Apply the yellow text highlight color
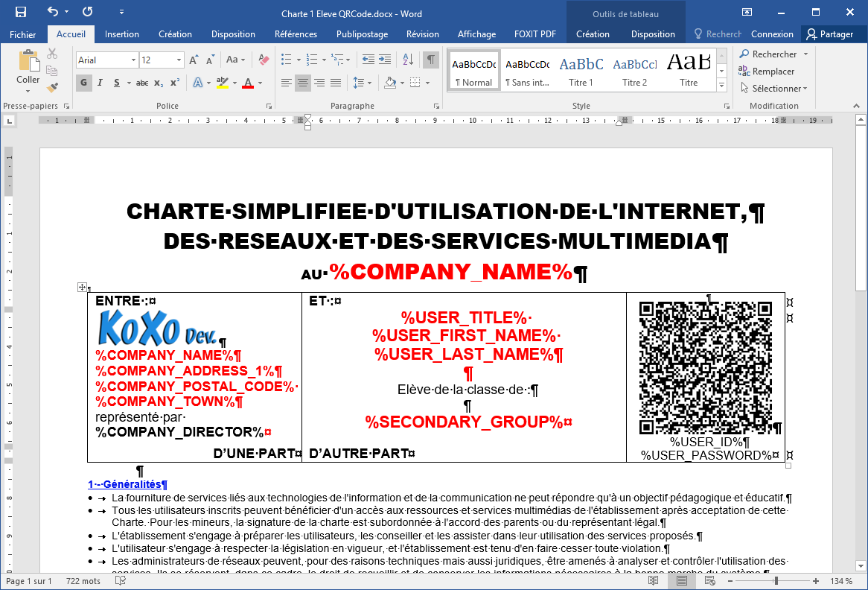This screenshot has width=868, height=590. [x=222, y=83]
